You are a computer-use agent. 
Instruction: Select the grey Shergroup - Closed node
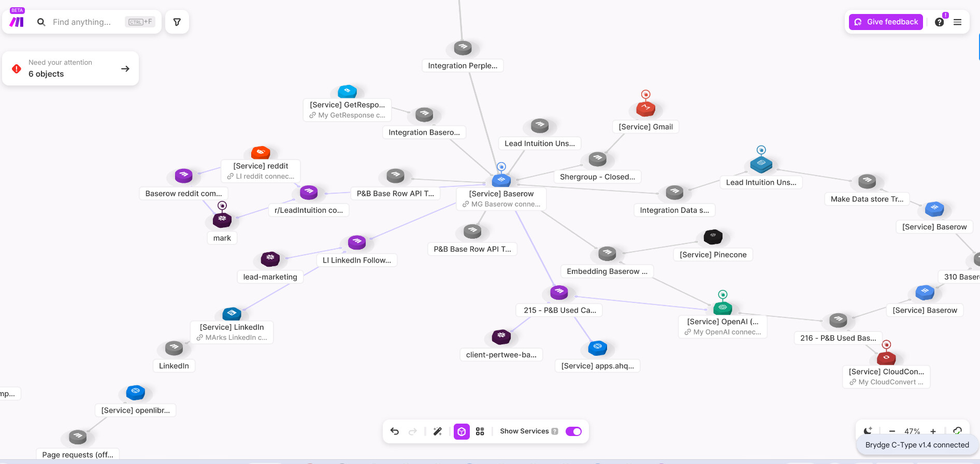597,159
